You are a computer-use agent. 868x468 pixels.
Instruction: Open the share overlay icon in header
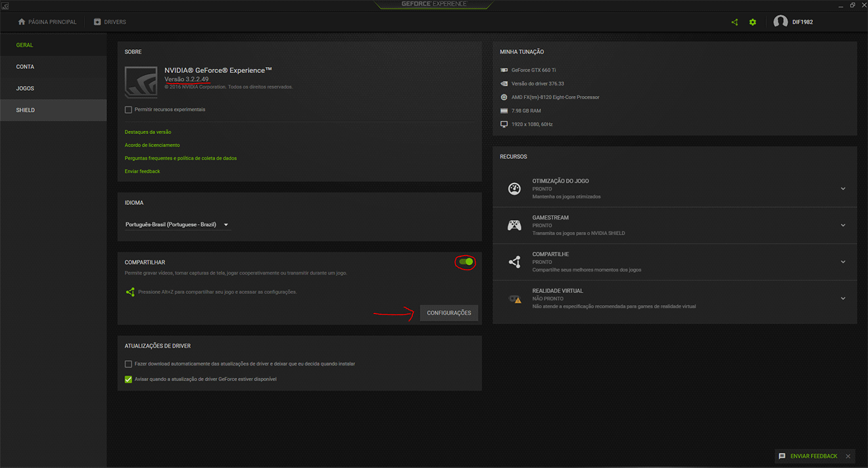(735, 22)
